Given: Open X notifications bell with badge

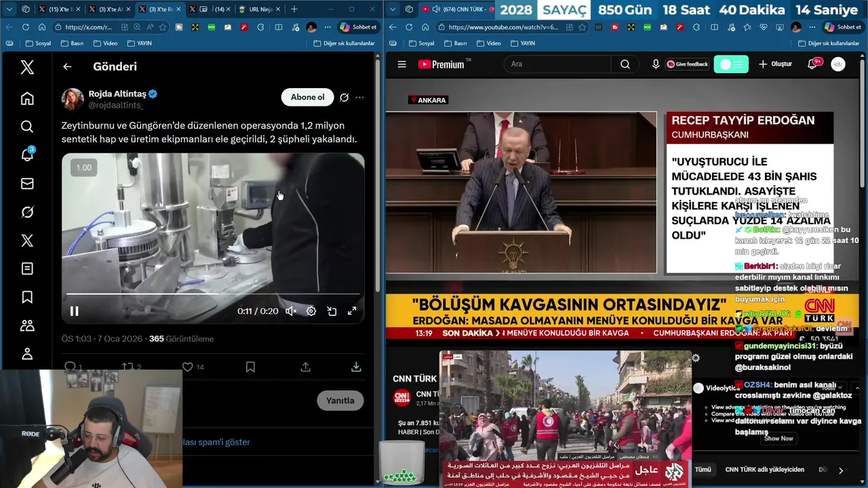Looking at the screenshot, I should [27, 155].
